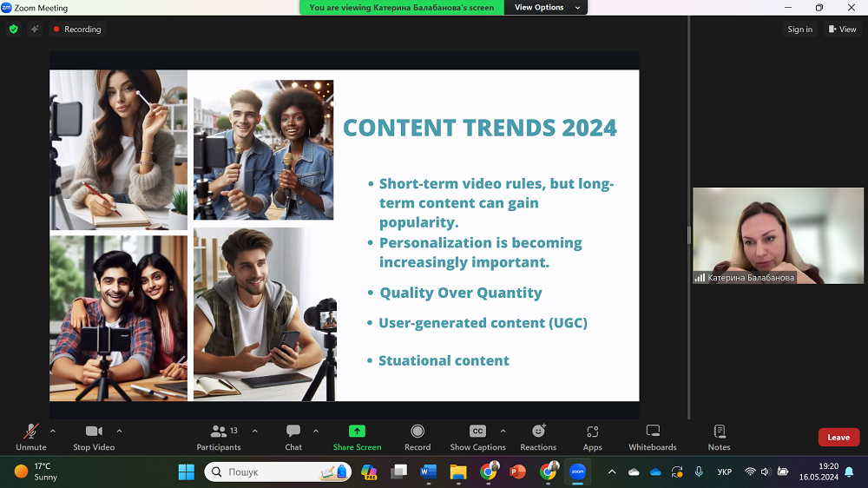The image size is (868, 488).
Task: Click the green Share Screen icon
Action: [x=357, y=432]
